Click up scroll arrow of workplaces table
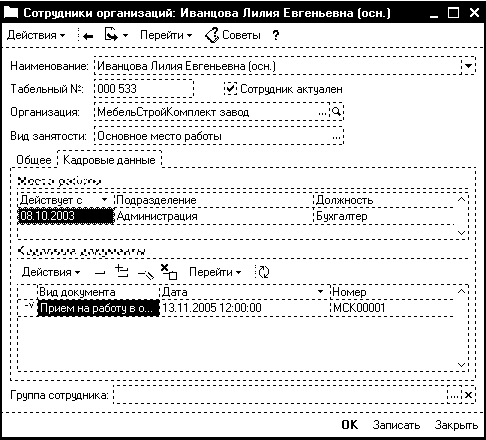486x440 pixels. click(x=461, y=200)
